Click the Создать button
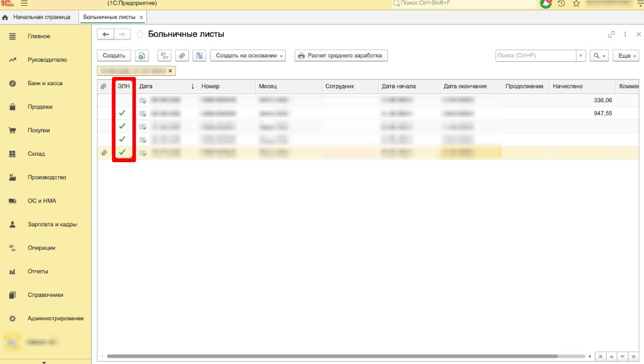This screenshot has height=364, width=644. tap(114, 56)
